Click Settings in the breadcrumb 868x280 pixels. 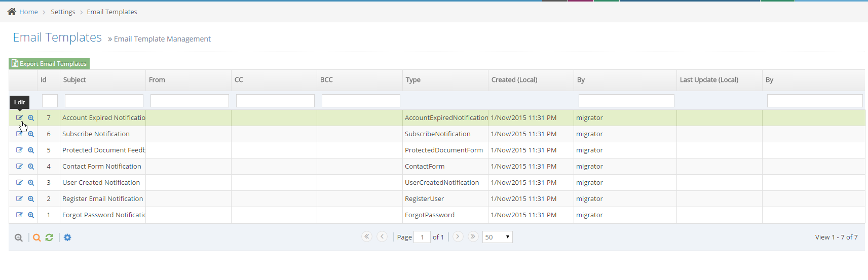[63, 12]
